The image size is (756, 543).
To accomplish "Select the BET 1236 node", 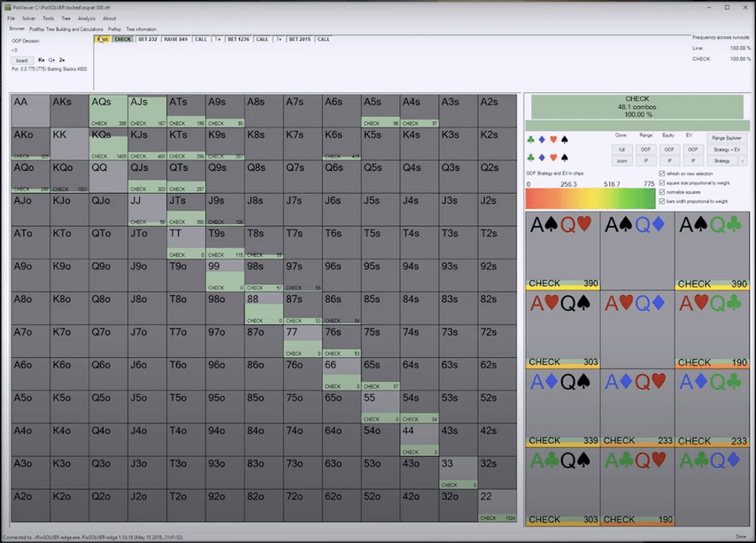I will click(x=239, y=39).
